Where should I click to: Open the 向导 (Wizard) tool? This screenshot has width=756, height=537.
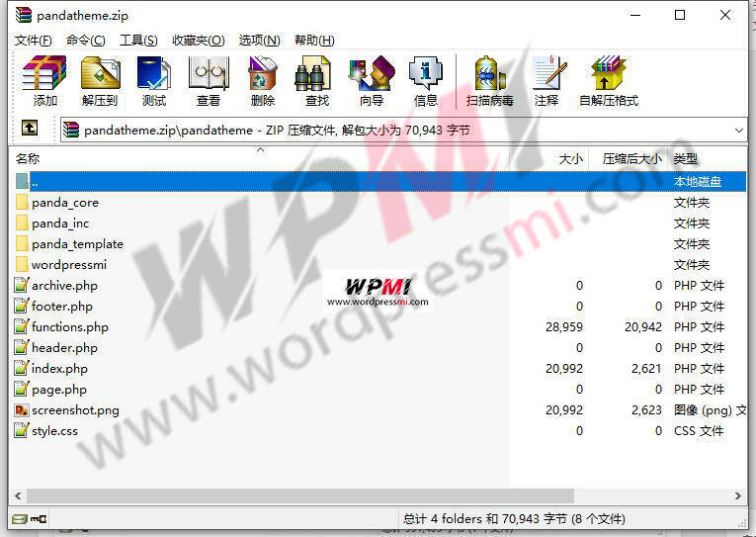pos(372,80)
